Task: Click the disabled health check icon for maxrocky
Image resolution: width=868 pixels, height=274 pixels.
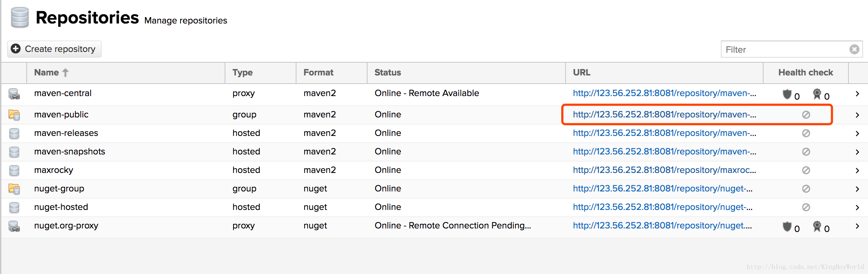Action: (806, 170)
